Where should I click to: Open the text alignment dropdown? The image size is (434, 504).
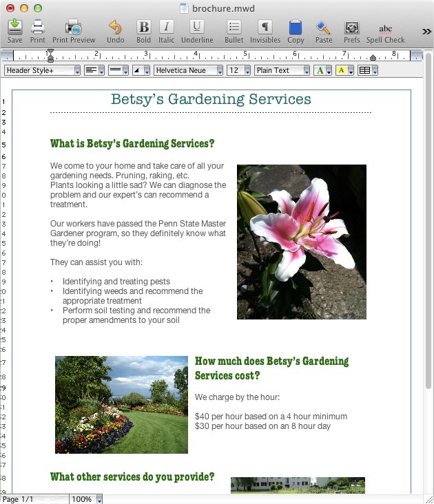tap(94, 70)
